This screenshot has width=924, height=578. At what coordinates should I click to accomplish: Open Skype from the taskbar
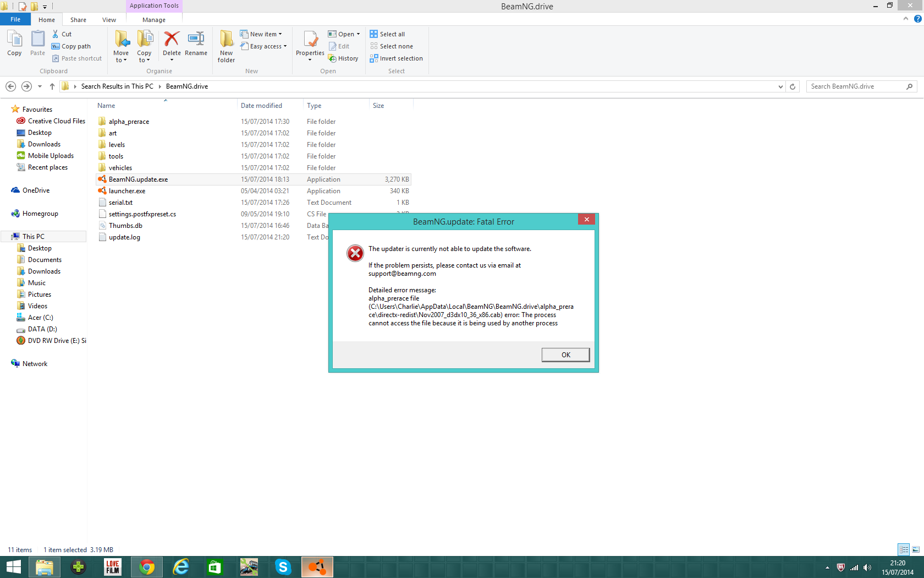283,567
